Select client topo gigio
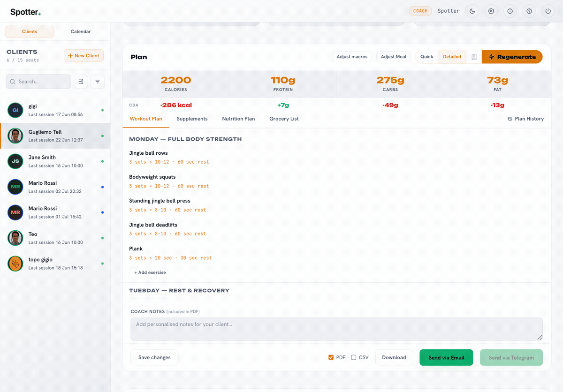Viewport: 563px width, 392px height. click(x=55, y=264)
